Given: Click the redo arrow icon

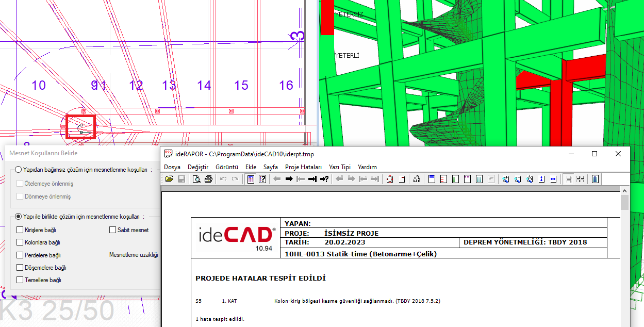Looking at the screenshot, I should pos(235,179).
